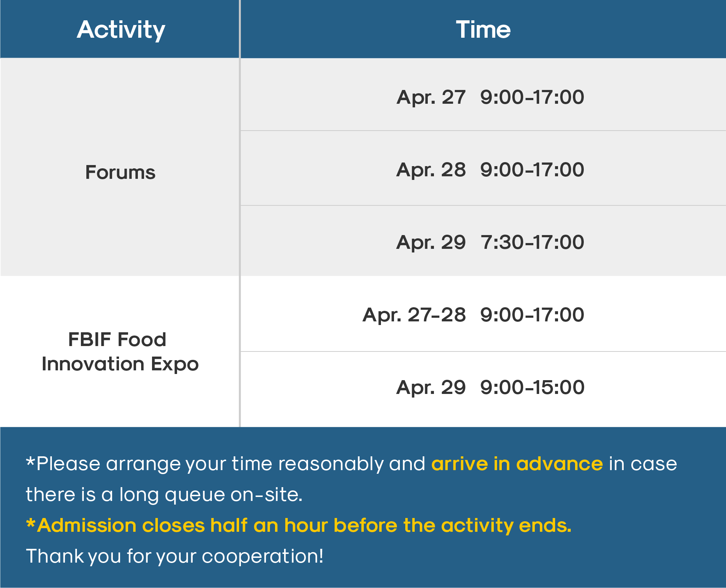This screenshot has width=726, height=588.
Task: Click expo time 9:00-17:00 for Apr. 27-28
Action: click(x=532, y=315)
